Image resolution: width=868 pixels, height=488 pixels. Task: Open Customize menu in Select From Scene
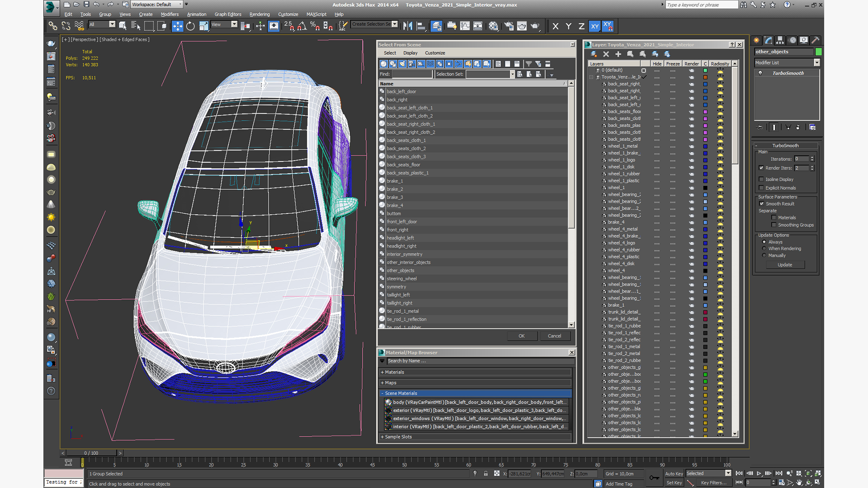pos(435,53)
